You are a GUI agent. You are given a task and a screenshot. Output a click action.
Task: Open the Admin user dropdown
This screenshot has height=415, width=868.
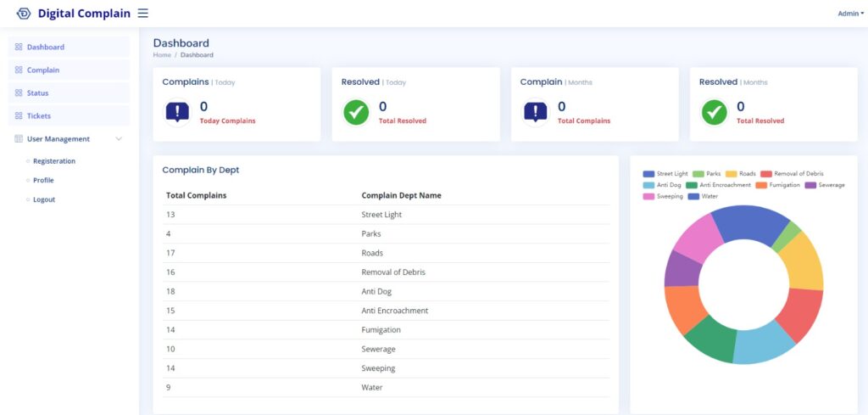click(x=850, y=14)
